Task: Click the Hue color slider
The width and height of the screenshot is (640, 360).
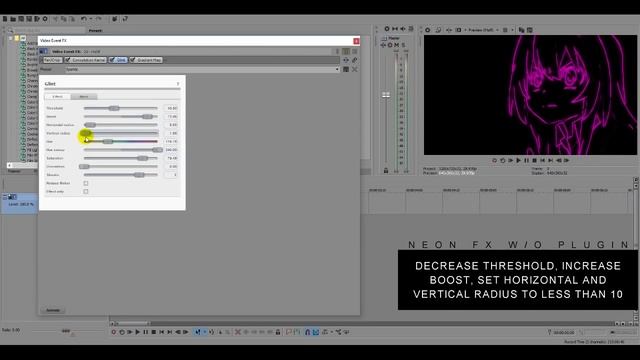Action: point(121,142)
